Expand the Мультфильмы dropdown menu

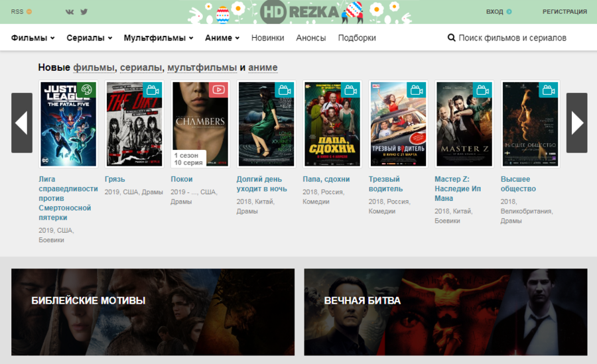(159, 38)
